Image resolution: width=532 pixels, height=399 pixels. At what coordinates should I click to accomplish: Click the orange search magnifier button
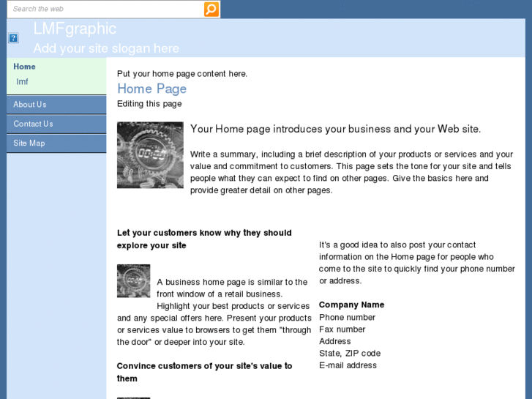coord(211,10)
